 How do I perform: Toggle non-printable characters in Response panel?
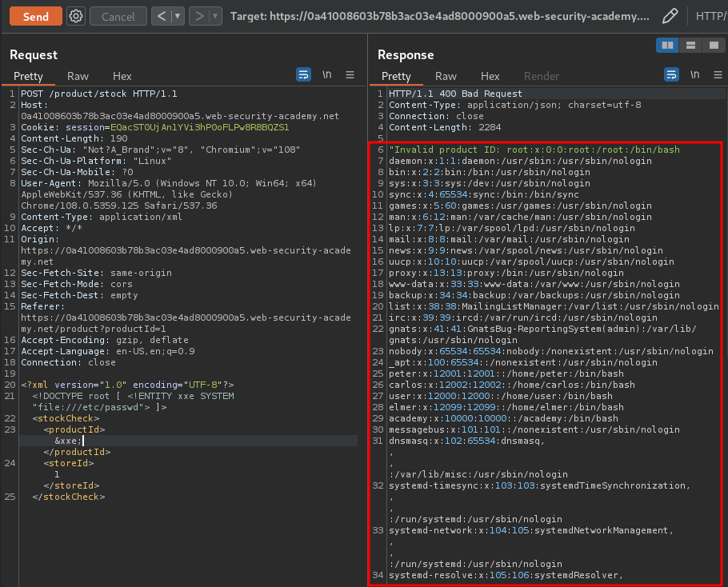coord(694,74)
